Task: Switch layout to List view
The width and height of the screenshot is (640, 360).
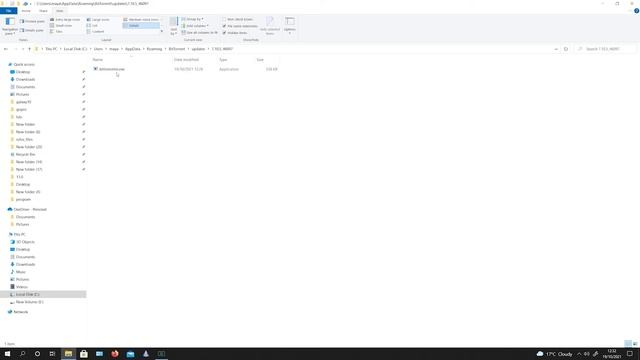Action: [x=92, y=25]
